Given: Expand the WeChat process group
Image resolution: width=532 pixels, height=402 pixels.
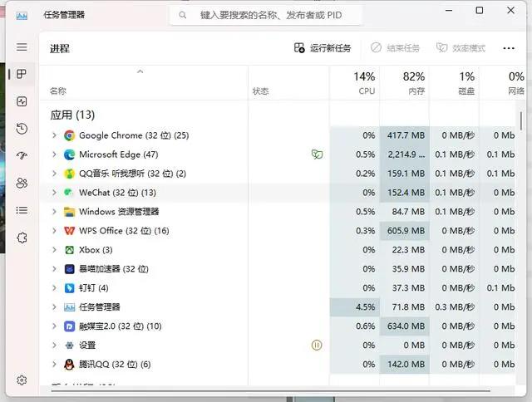Looking at the screenshot, I should [x=54, y=192].
